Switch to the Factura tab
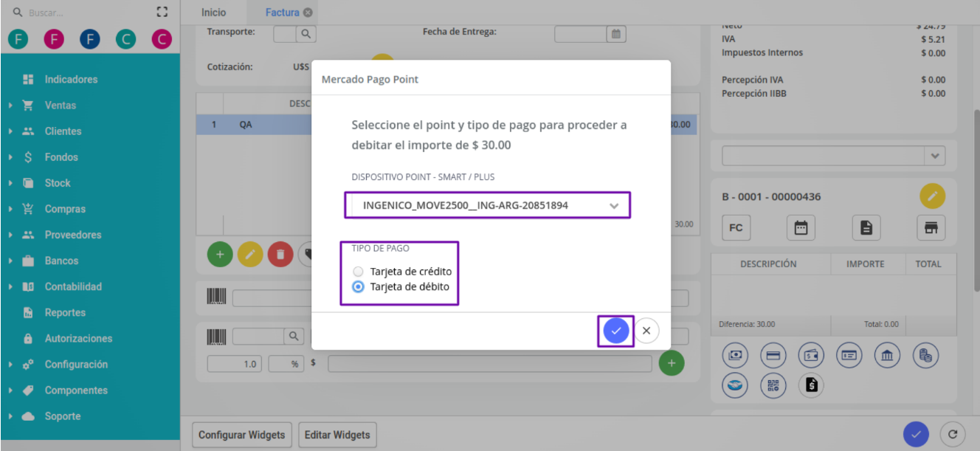The image size is (980, 451). coord(282,13)
